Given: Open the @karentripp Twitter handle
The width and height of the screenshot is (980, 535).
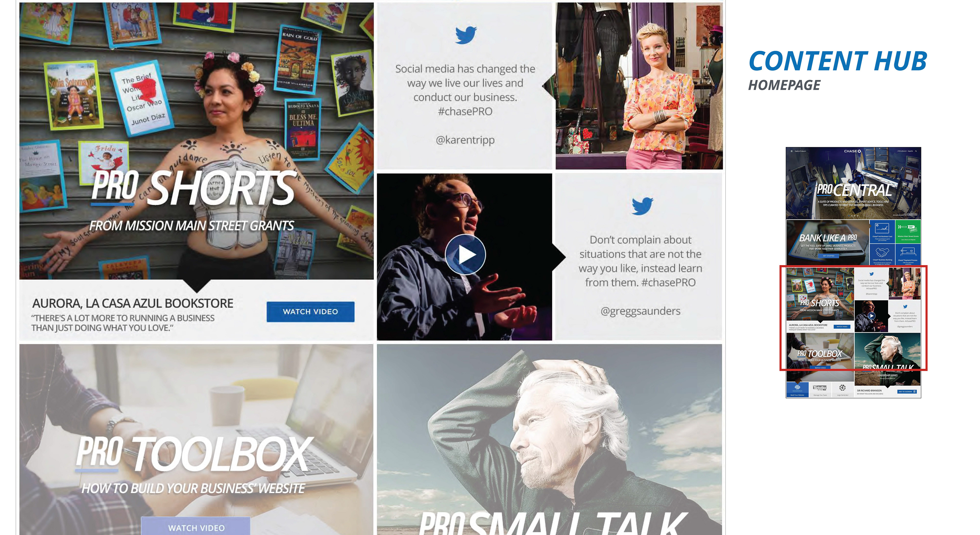Looking at the screenshot, I should [x=465, y=140].
